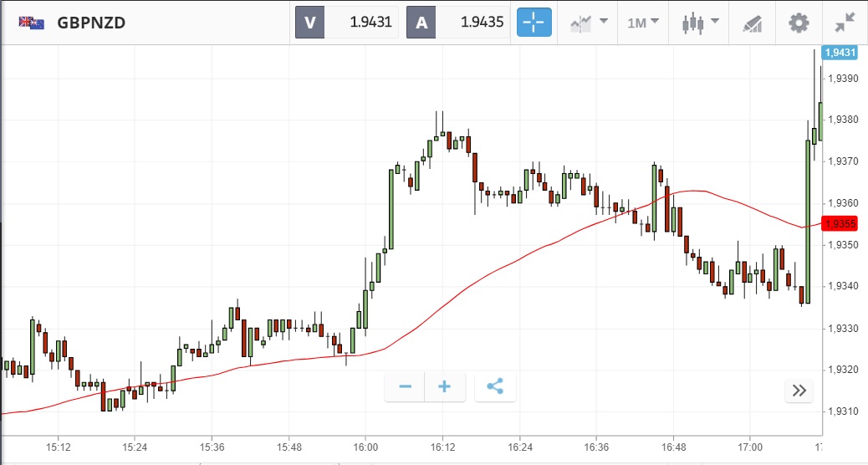Toggle the crosshair cursor button
Viewport: 868px width, 465px height.
[x=534, y=23]
